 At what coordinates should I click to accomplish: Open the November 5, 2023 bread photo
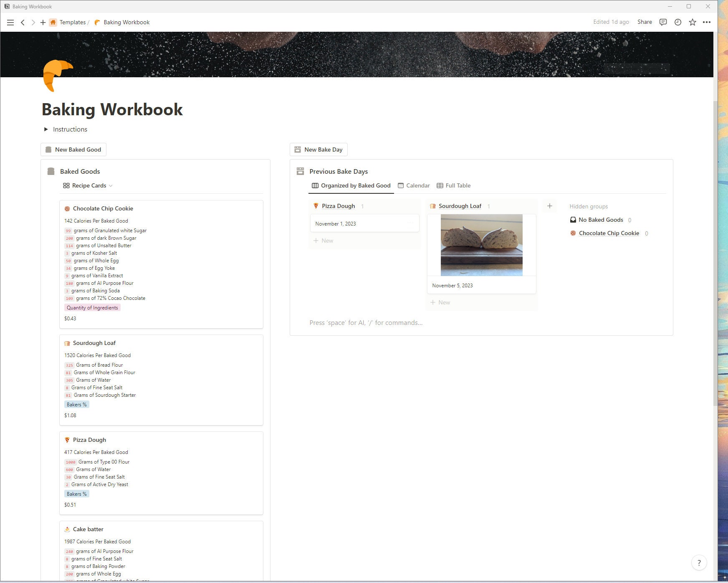click(x=481, y=245)
